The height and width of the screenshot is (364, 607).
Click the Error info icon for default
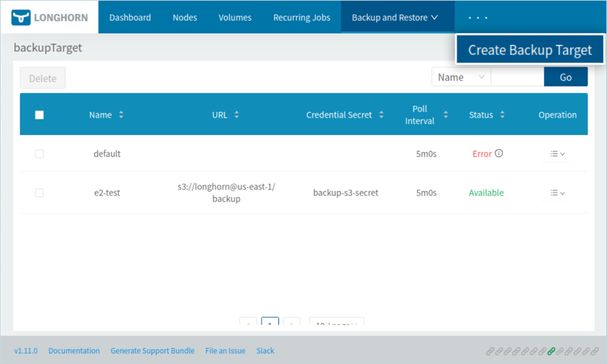point(499,153)
